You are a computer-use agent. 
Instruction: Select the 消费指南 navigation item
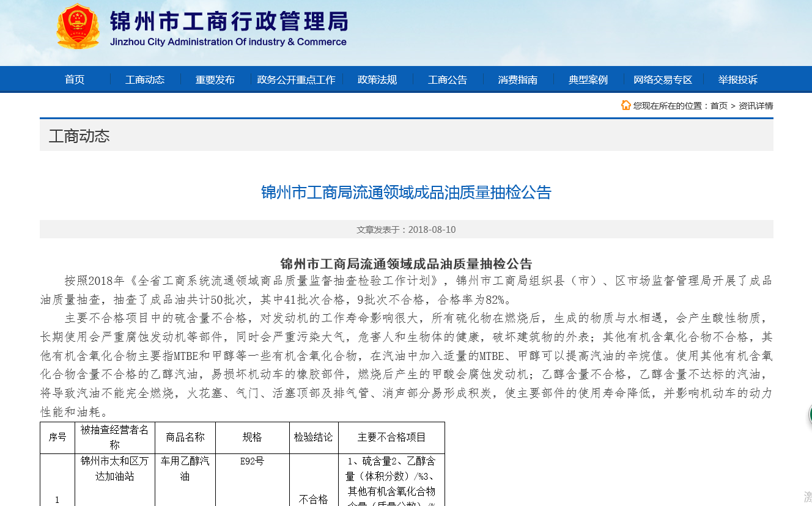(x=518, y=79)
